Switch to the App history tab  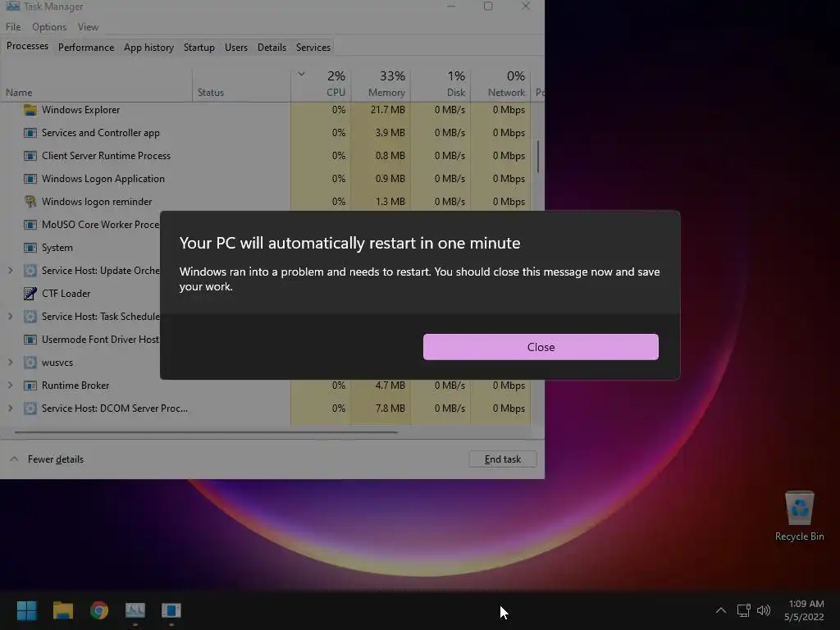[x=149, y=47]
